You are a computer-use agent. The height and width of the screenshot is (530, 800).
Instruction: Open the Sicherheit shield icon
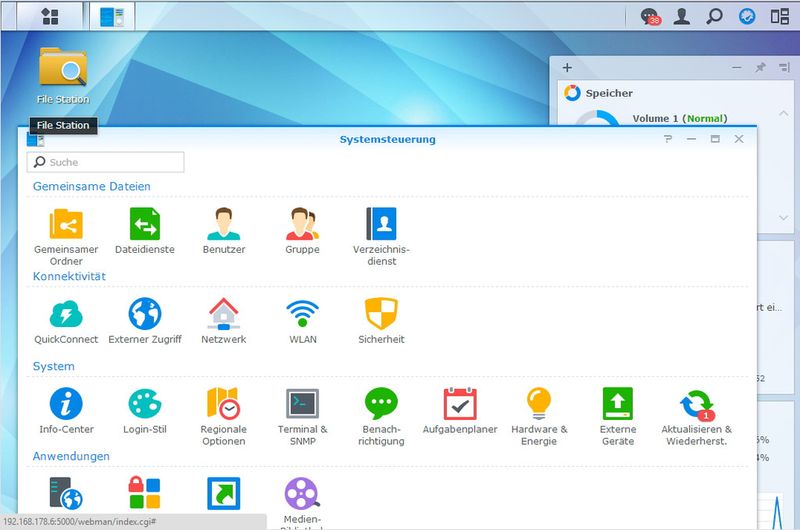[381, 313]
